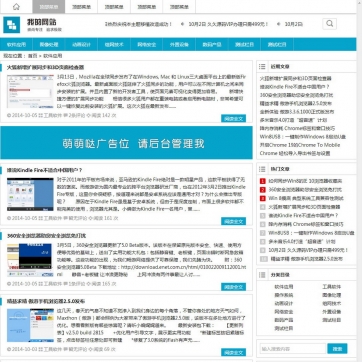Image resolution: width=362 pixels, height=362 pixels.
Task: Open 工具软件 in sidebar 分类目录 list
Action: 332,287
